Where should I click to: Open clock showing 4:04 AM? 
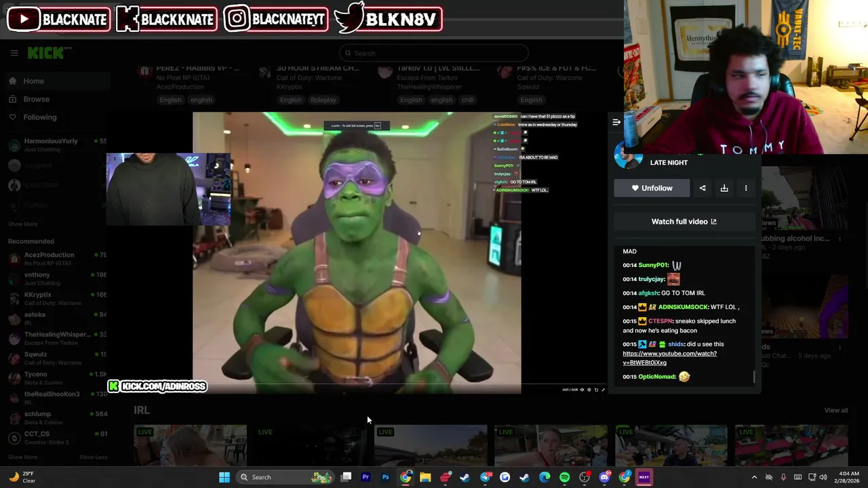(848, 477)
